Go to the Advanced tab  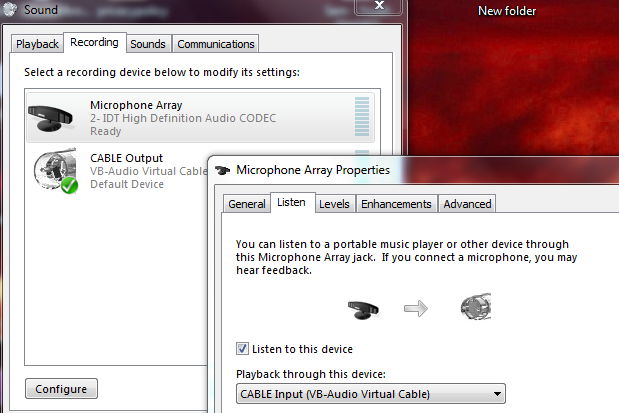point(467,204)
